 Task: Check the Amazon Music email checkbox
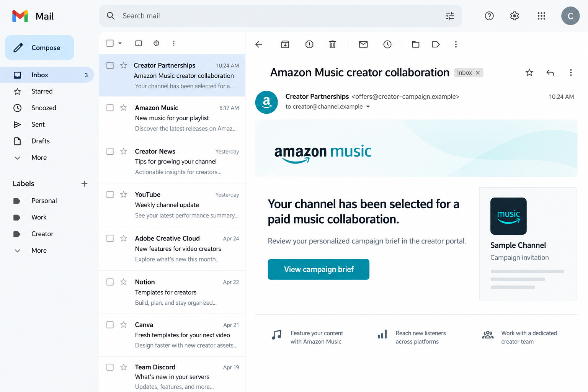pos(110,108)
